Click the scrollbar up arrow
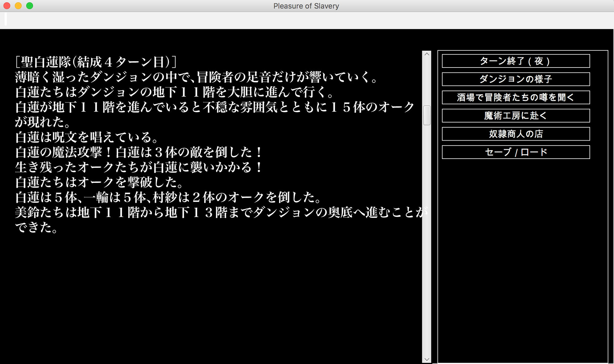 click(x=426, y=54)
